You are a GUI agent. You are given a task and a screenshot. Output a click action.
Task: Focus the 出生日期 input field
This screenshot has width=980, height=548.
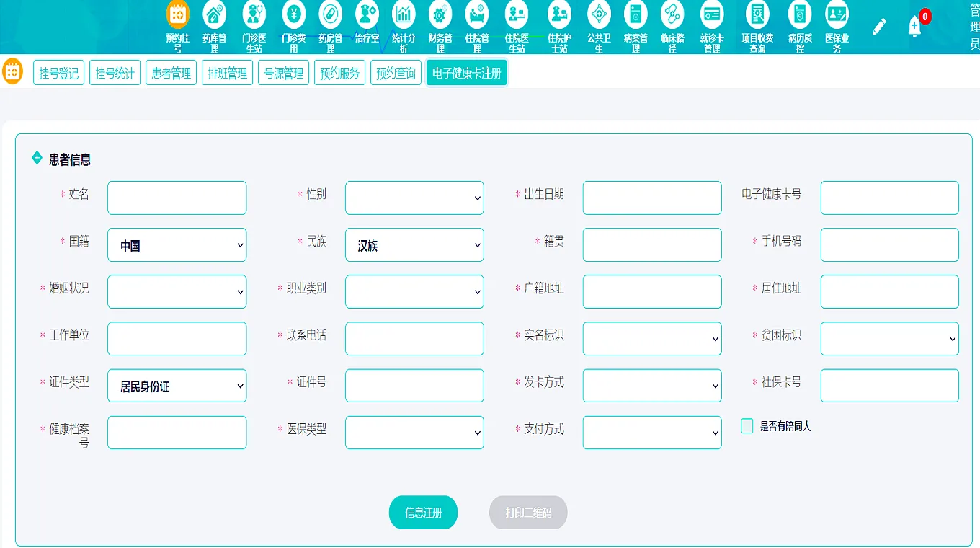[652, 198]
